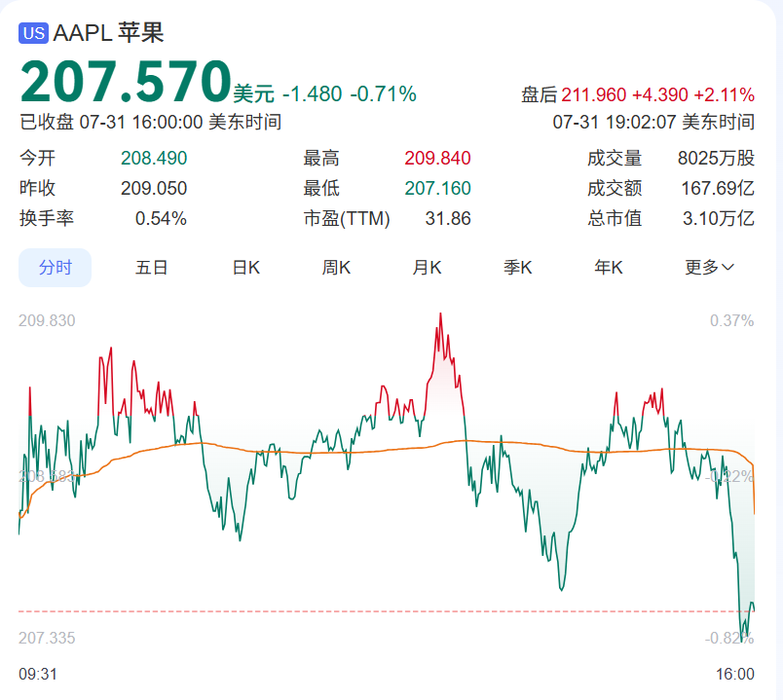This screenshot has height=700, width=783.
Task: Show the 月K monthly chart
Action: pyautogui.click(x=428, y=268)
